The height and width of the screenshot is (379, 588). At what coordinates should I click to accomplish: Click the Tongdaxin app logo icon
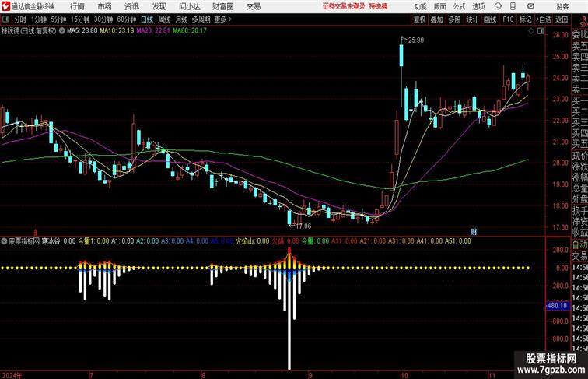click(x=5, y=6)
